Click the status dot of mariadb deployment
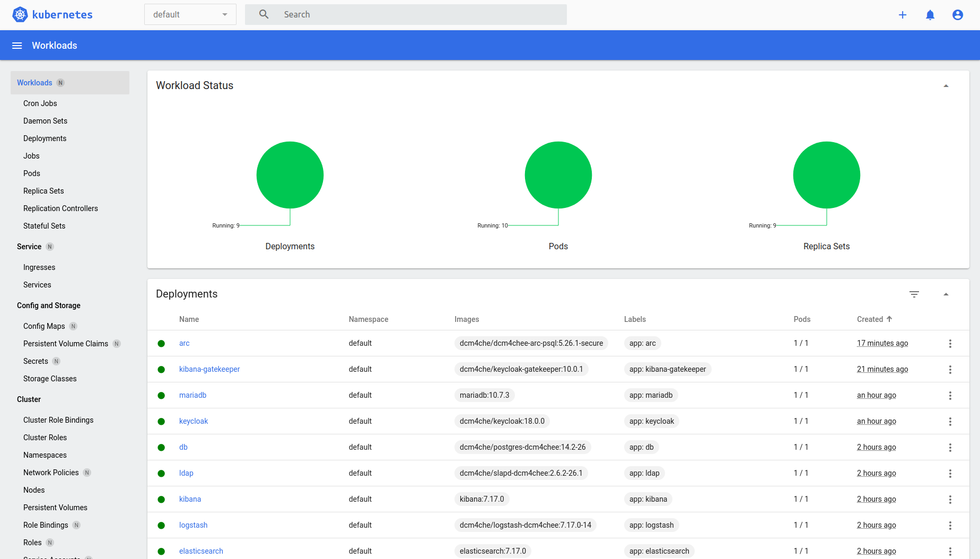The height and width of the screenshot is (559, 980). (x=161, y=396)
